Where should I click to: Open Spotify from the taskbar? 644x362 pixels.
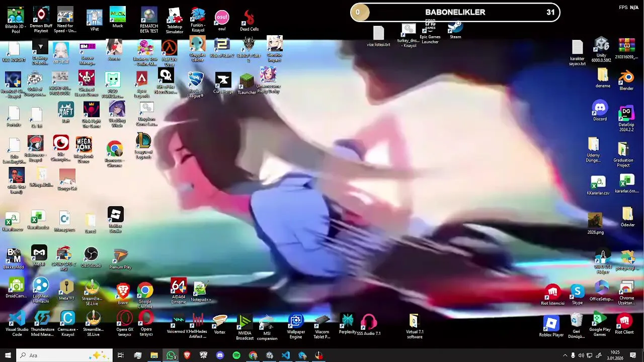236,355
